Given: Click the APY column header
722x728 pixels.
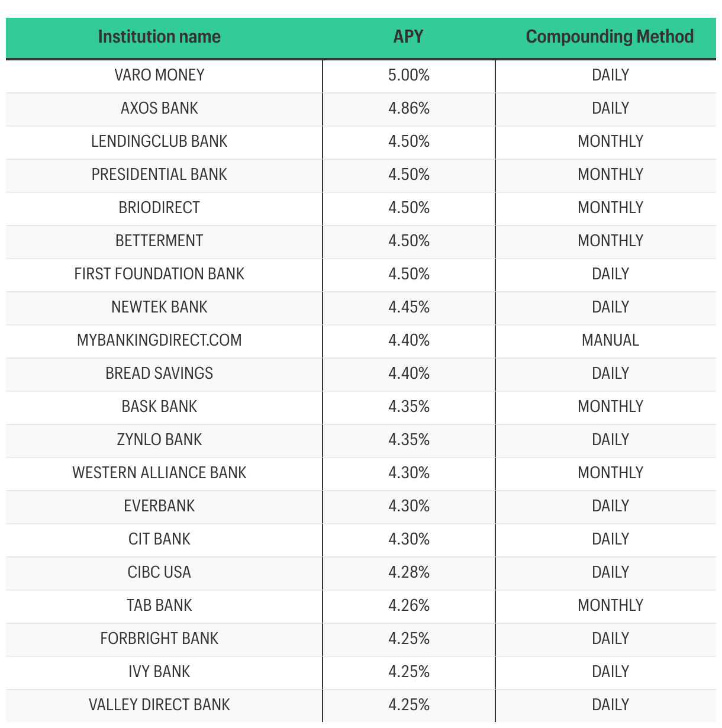Looking at the screenshot, I should pos(408,37).
